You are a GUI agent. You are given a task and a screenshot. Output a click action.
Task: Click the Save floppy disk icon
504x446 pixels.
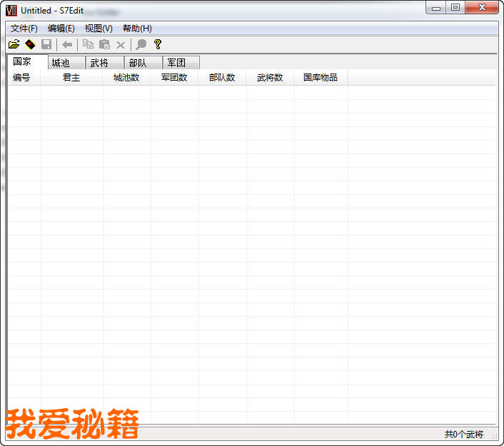pyautogui.click(x=46, y=44)
